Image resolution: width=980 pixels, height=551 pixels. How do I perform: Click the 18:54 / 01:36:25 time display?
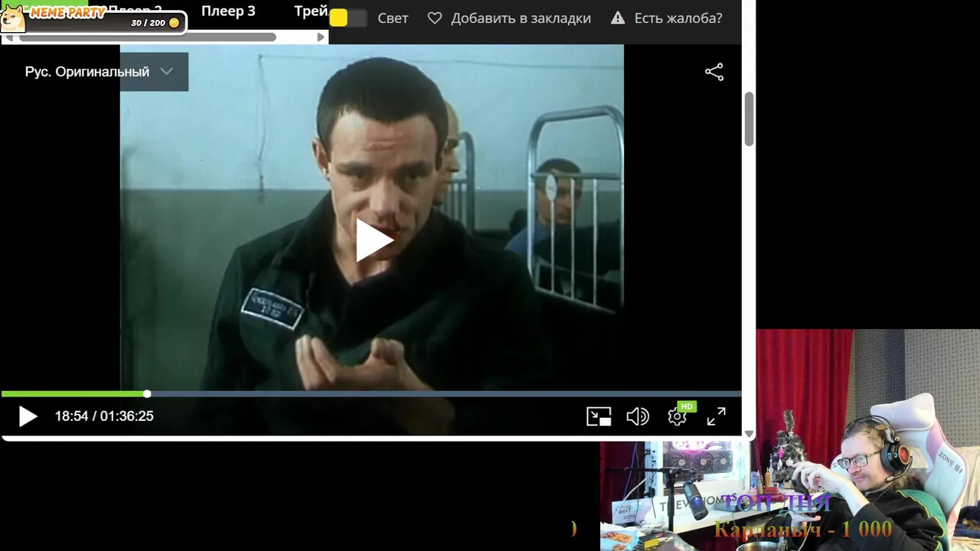pyautogui.click(x=104, y=416)
